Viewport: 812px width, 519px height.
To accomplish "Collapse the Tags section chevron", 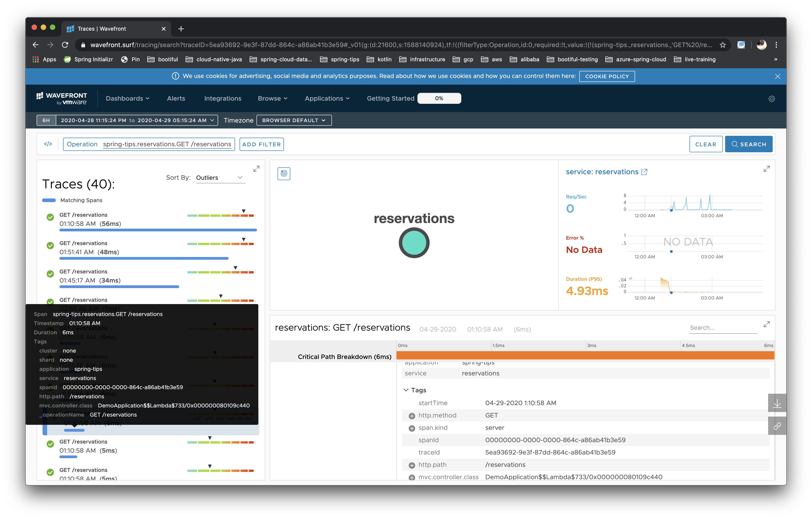I will [x=406, y=390].
